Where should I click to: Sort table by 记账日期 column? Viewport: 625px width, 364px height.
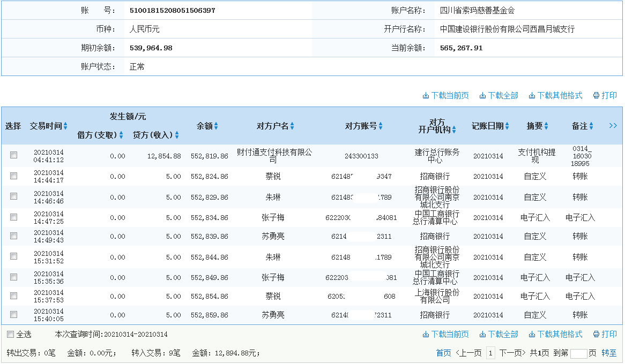click(507, 126)
